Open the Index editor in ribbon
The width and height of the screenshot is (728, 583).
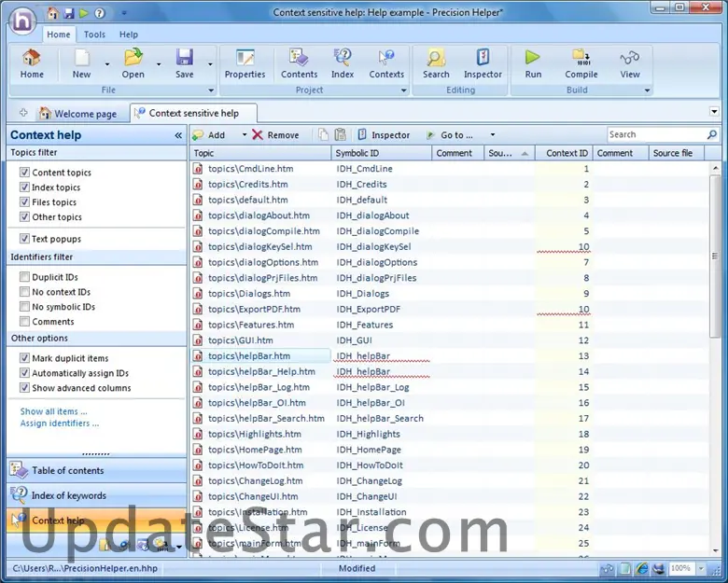coord(343,64)
